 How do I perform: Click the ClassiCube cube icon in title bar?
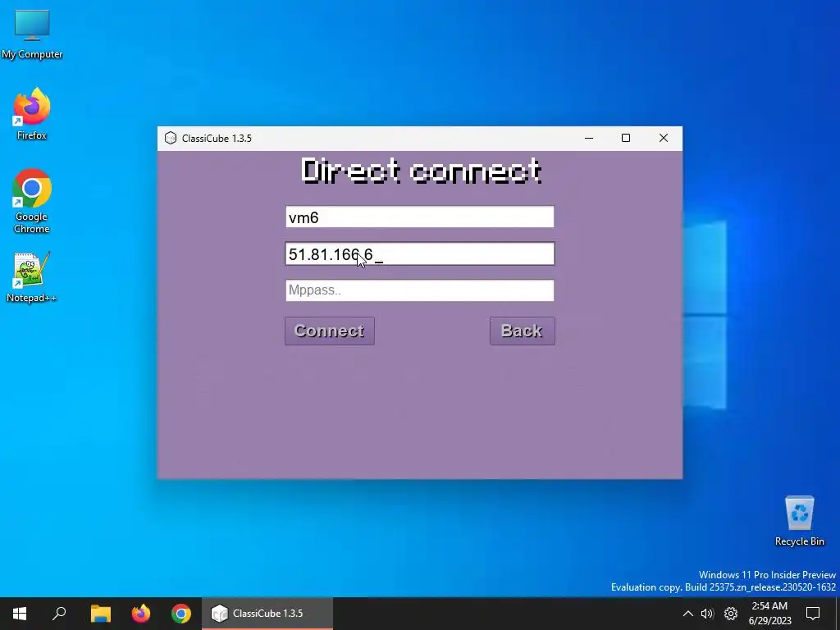[171, 138]
